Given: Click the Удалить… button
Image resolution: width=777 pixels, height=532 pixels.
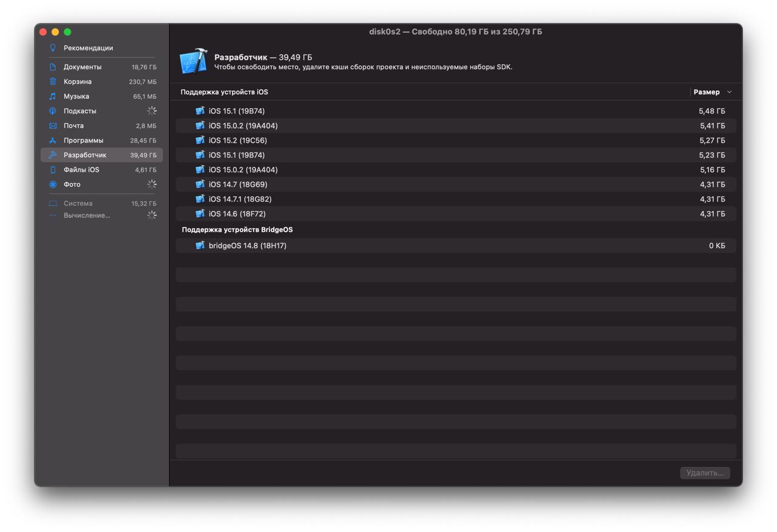Looking at the screenshot, I should coord(705,473).
